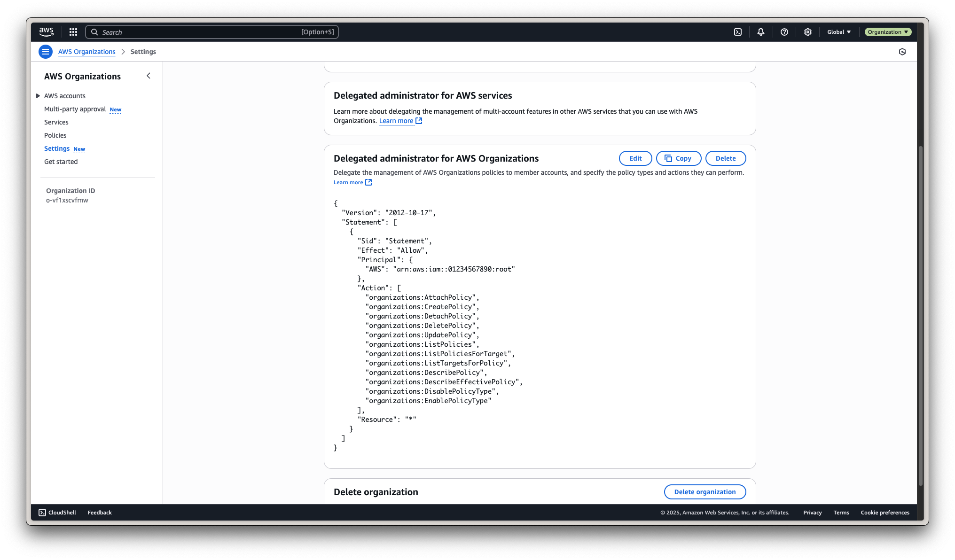This screenshot has height=560, width=955.
Task: Click Delete delegation policy button
Action: pyautogui.click(x=726, y=158)
